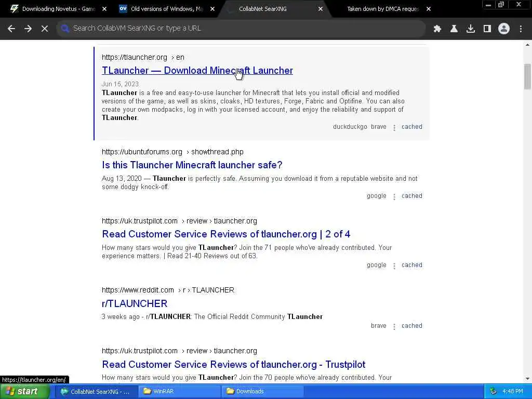Click 'brave' engine label on reddit result
The width and height of the screenshot is (532, 399).
[379, 326]
